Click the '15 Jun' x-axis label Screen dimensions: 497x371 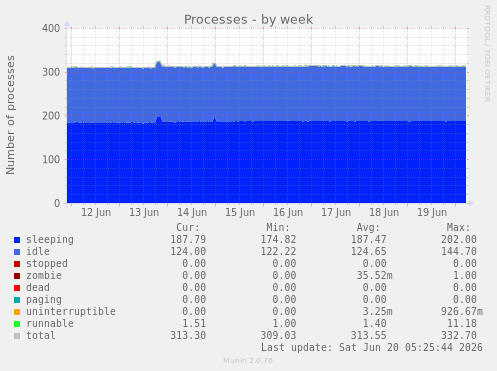240,212
